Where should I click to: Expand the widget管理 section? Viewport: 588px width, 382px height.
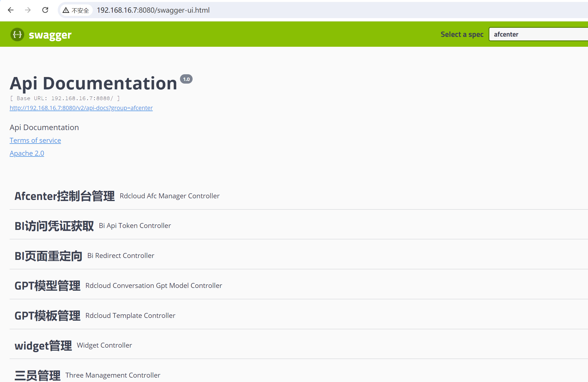(43, 345)
